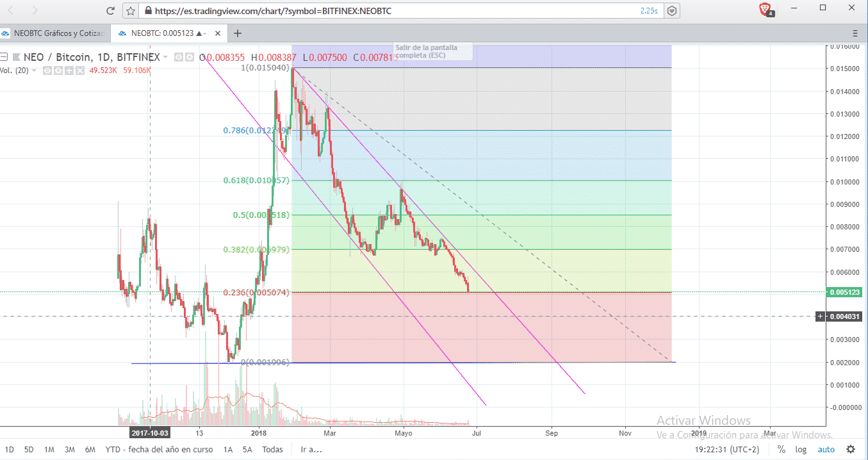Toggle visibility of the Vol indicator
The image size is (868, 460).
coord(47,70)
